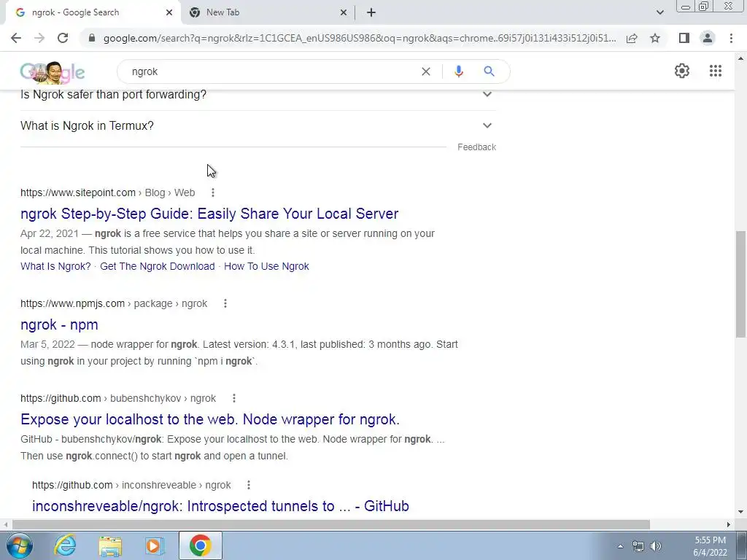The height and width of the screenshot is (560, 747).
Task: Open 'Get The Ngrok Download' sitelink
Action: click(x=158, y=266)
